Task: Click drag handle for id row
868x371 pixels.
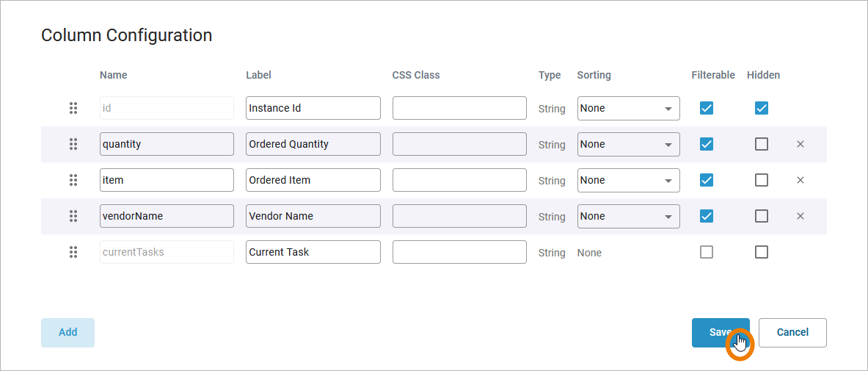Action: click(73, 108)
